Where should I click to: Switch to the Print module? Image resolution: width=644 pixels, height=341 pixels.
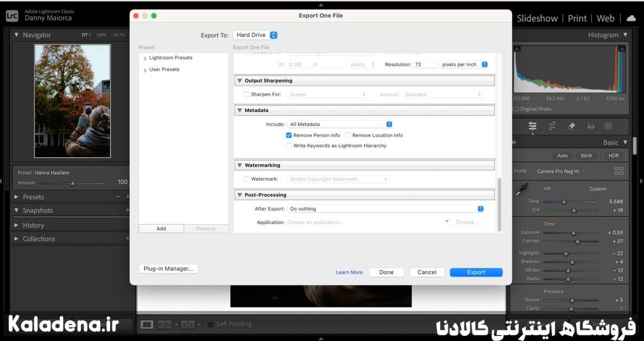pos(577,18)
